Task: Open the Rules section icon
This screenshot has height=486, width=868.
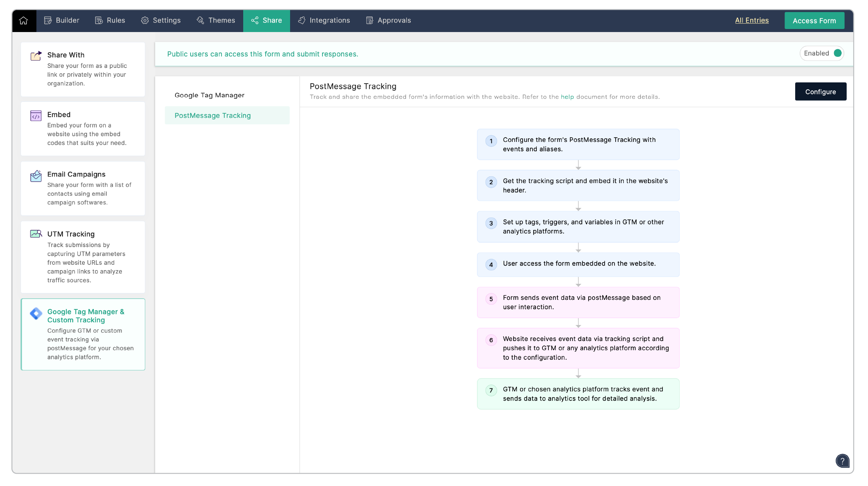Action: 99,20
